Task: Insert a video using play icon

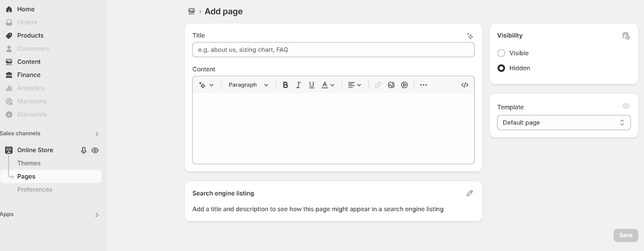Action: click(405, 85)
